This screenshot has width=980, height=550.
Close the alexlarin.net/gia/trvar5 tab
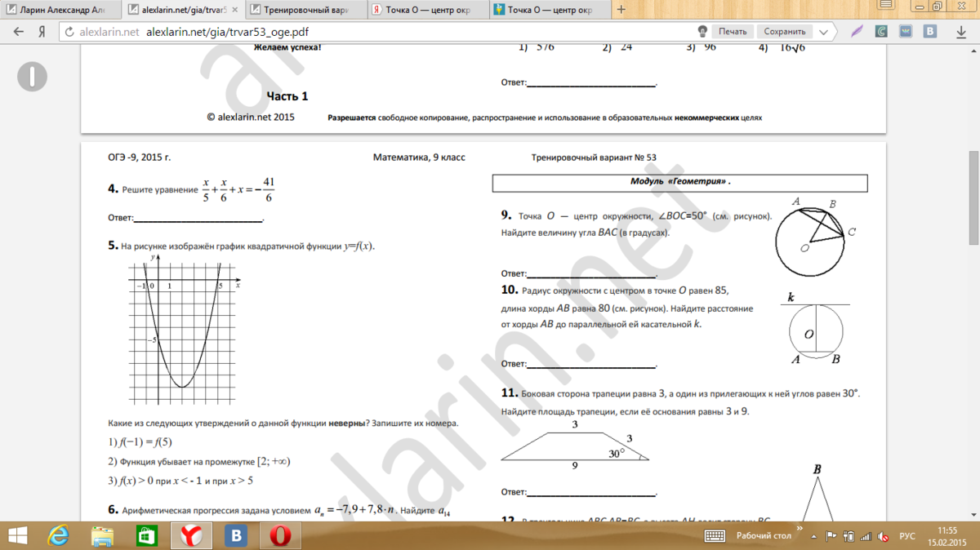[234, 10]
